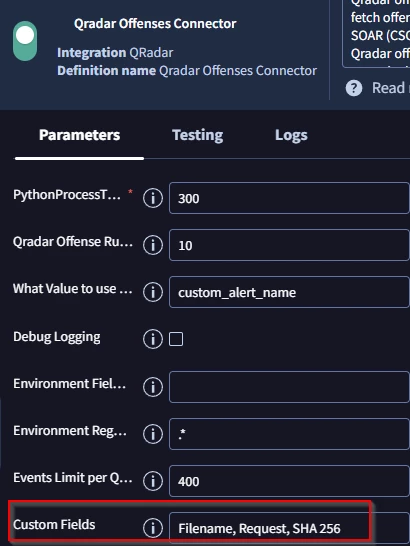View info for Environment Regex parameter
This screenshot has width=410, height=546.
pyautogui.click(x=153, y=434)
